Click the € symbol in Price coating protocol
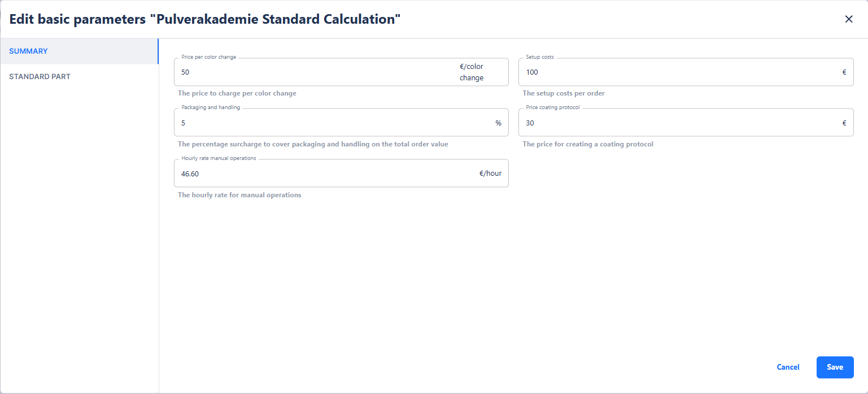Image resolution: width=868 pixels, height=394 pixels. pos(844,123)
